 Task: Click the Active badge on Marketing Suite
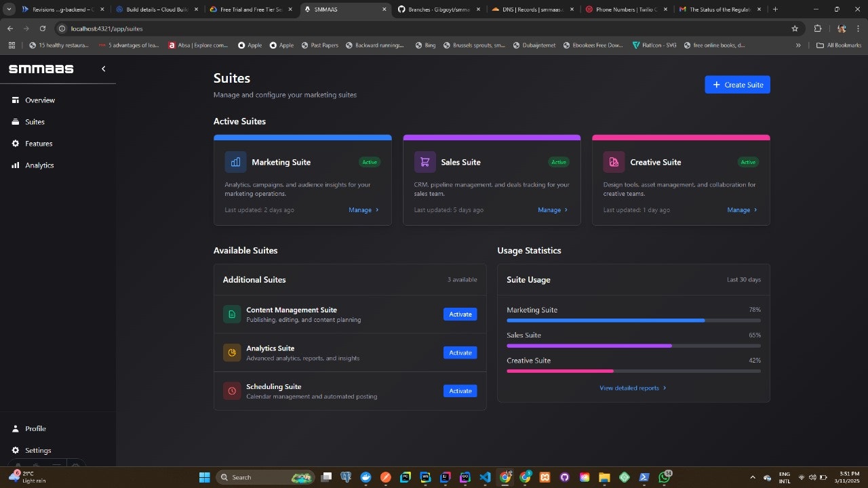coord(370,162)
